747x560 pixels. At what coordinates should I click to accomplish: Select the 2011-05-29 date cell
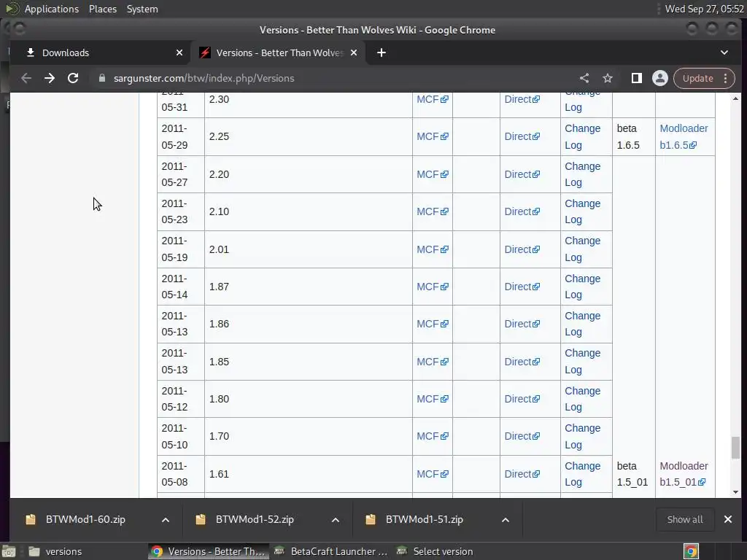(x=181, y=136)
